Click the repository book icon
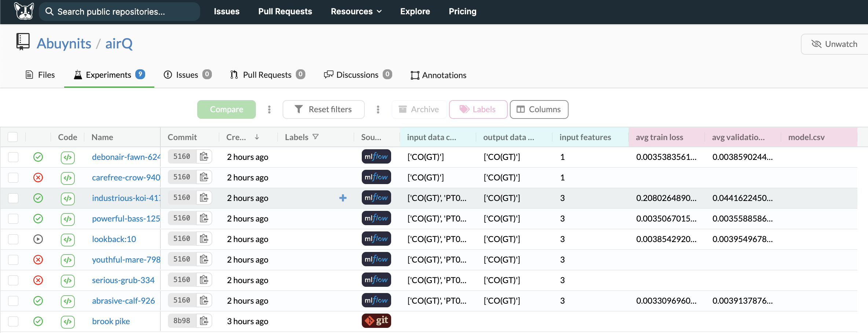This screenshot has height=333, width=868. [23, 41]
